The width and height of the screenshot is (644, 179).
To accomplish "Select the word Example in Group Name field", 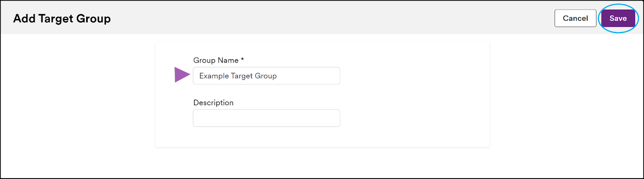I will coord(214,76).
